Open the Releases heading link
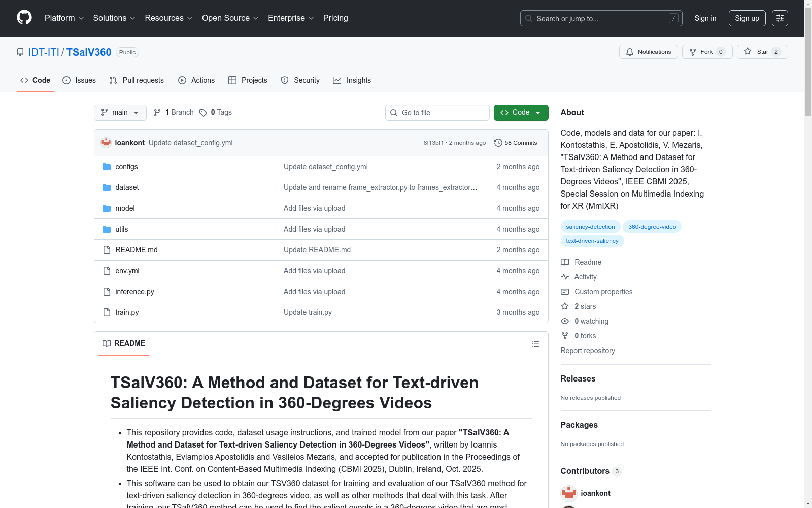Image resolution: width=812 pixels, height=508 pixels. [x=578, y=378]
